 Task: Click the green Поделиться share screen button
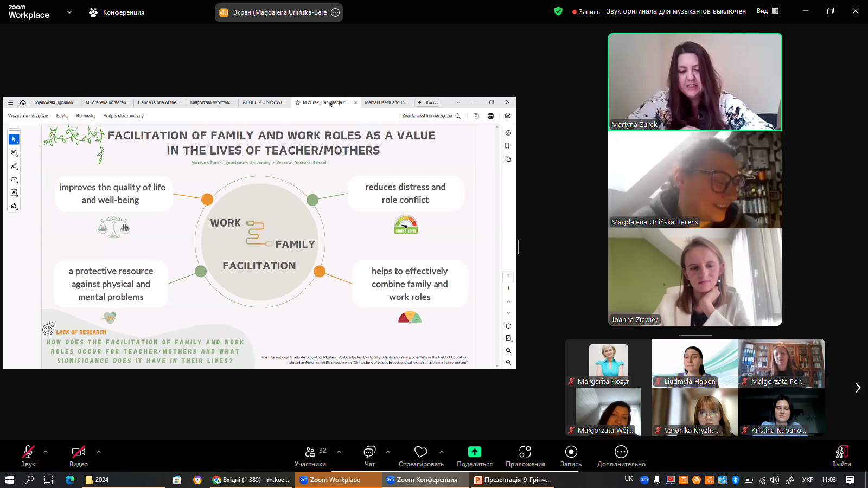(475, 455)
